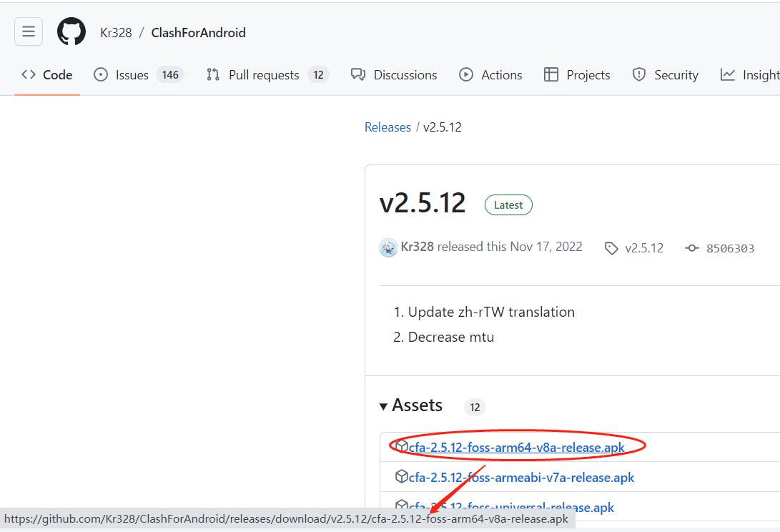
Task: Open the Issues tab
Action: (139, 74)
